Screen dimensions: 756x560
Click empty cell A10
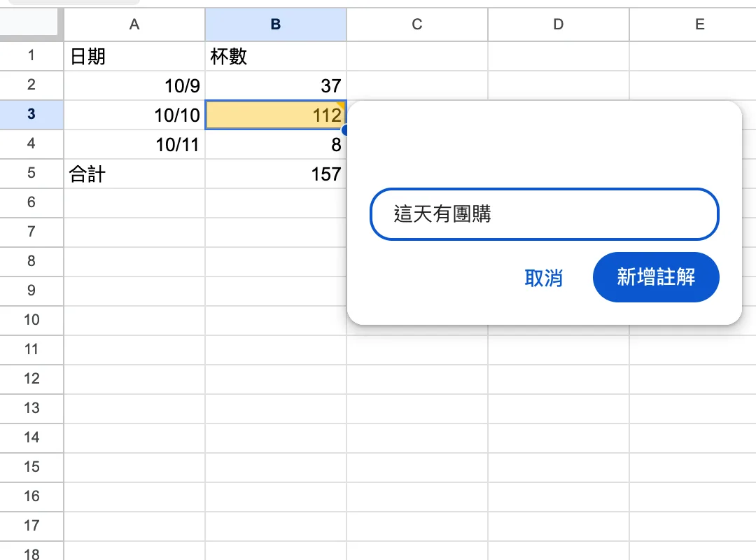click(x=134, y=321)
